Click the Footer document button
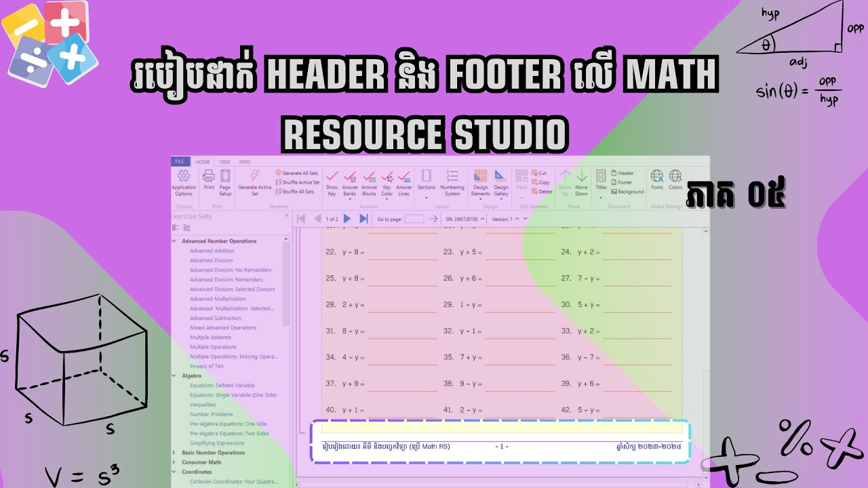Image resolution: width=868 pixels, height=488 pixels. pyautogui.click(x=621, y=182)
